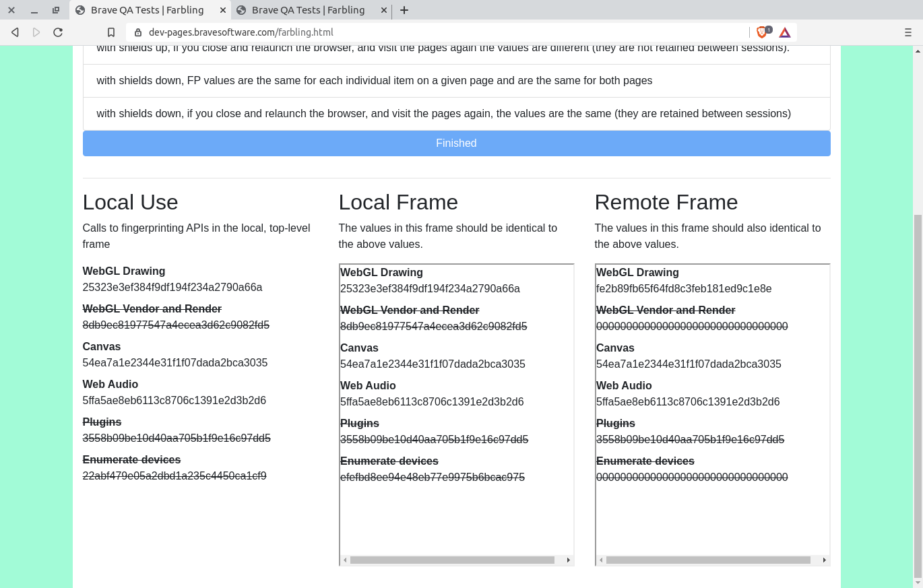Click the padlock site info icon

138,32
